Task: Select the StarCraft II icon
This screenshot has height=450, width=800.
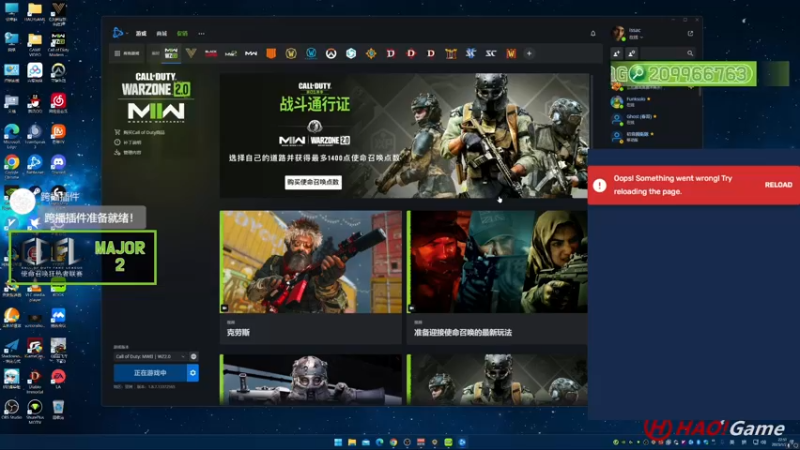Action: [471, 53]
